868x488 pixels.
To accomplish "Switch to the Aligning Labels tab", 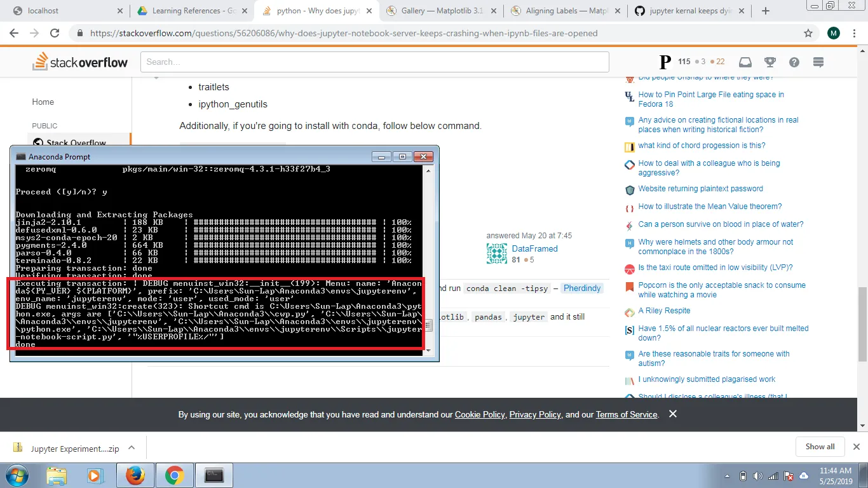I will tap(566, 11).
